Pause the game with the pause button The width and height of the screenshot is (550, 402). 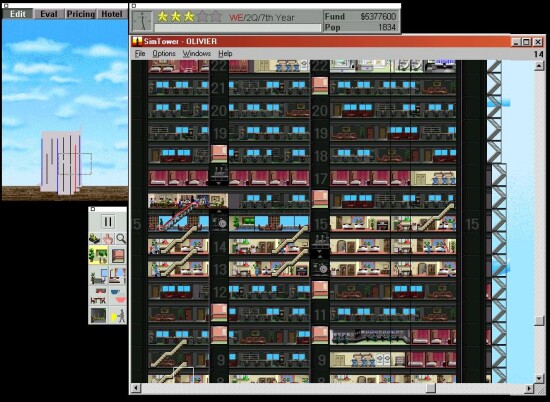tap(108, 222)
